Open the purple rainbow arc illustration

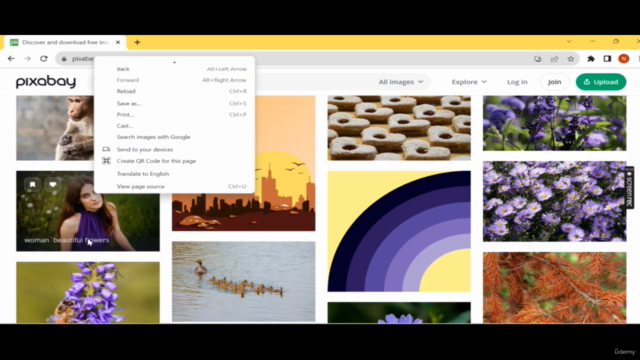tap(399, 231)
